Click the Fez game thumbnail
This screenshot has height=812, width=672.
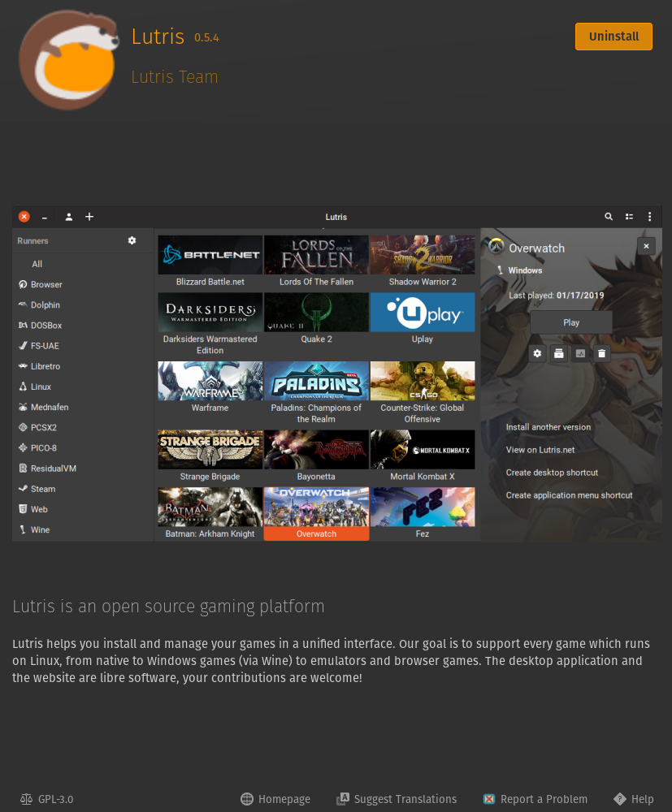[x=423, y=508]
